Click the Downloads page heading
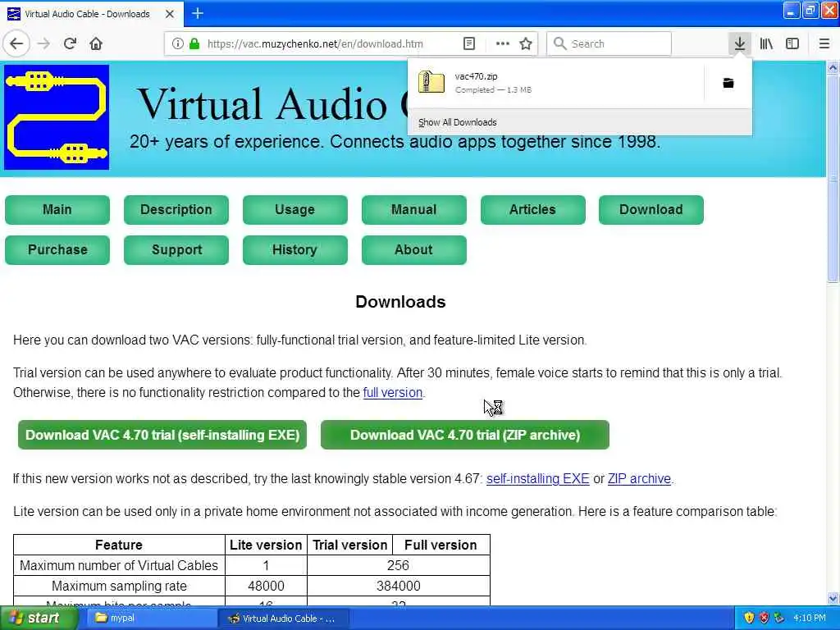Viewport: 840px width, 630px height. pyautogui.click(x=400, y=302)
